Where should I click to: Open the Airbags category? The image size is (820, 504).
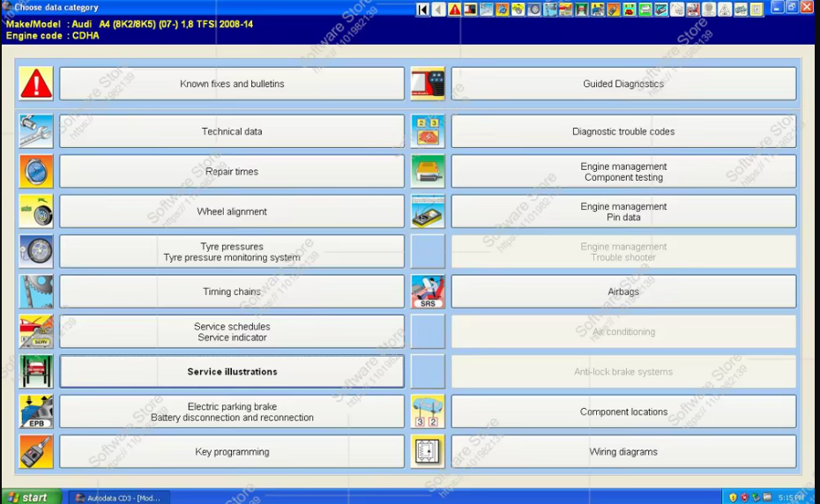coord(623,292)
